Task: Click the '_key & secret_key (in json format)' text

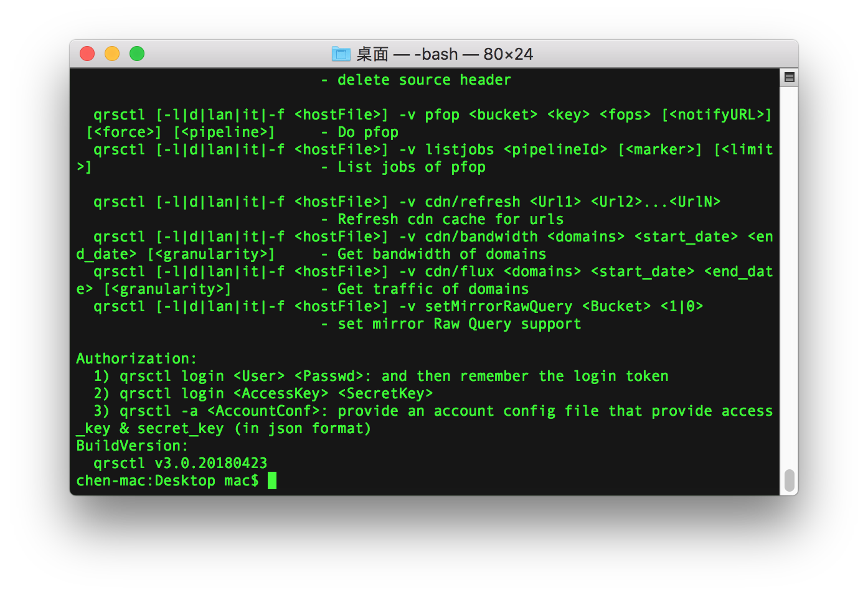Action: coord(224,428)
